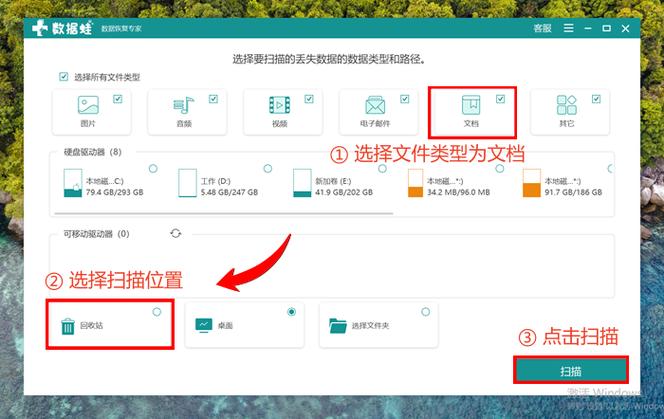This screenshot has width=664, height=419.
Task: Refresh the removable drives list
Action: tap(176, 233)
